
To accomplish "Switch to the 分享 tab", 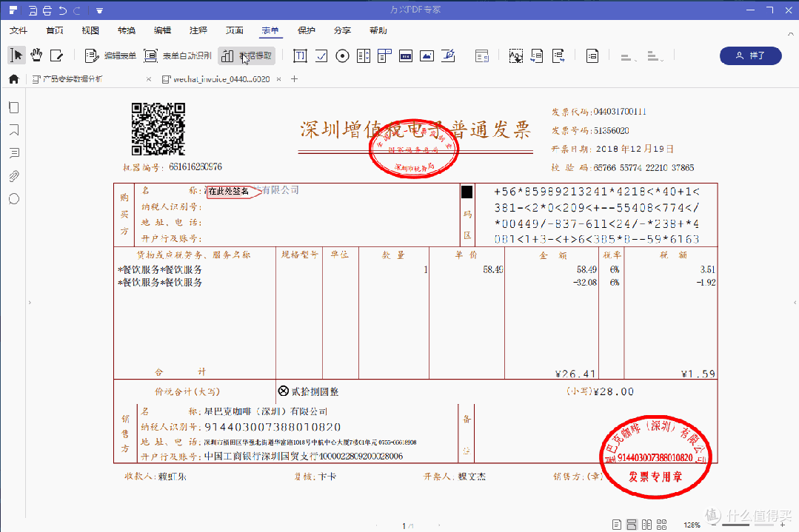I will tap(342, 30).
